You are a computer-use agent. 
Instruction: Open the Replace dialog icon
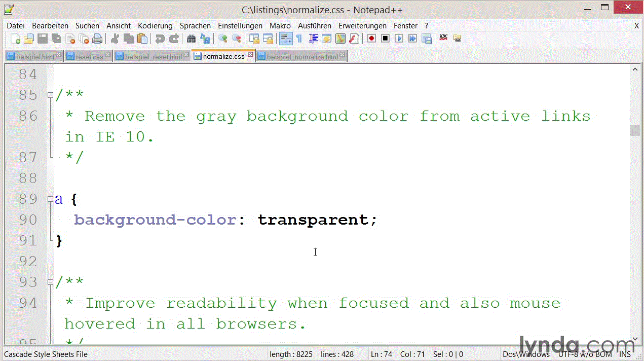pos(205,39)
